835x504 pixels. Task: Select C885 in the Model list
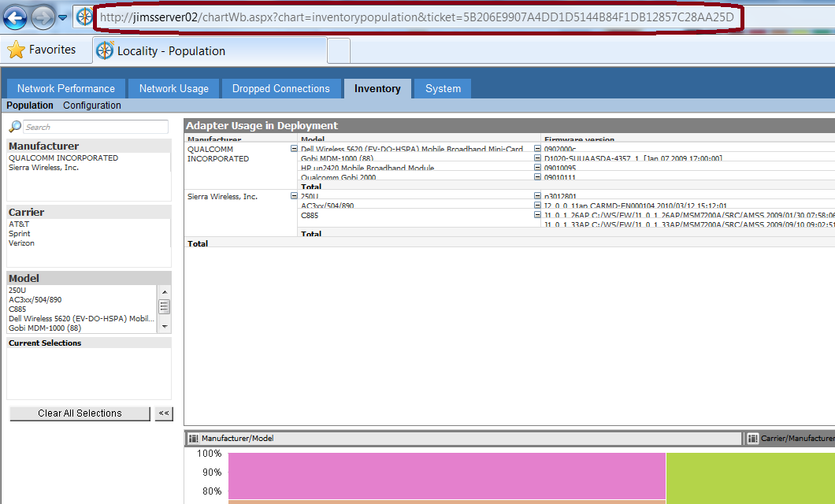[x=17, y=309]
